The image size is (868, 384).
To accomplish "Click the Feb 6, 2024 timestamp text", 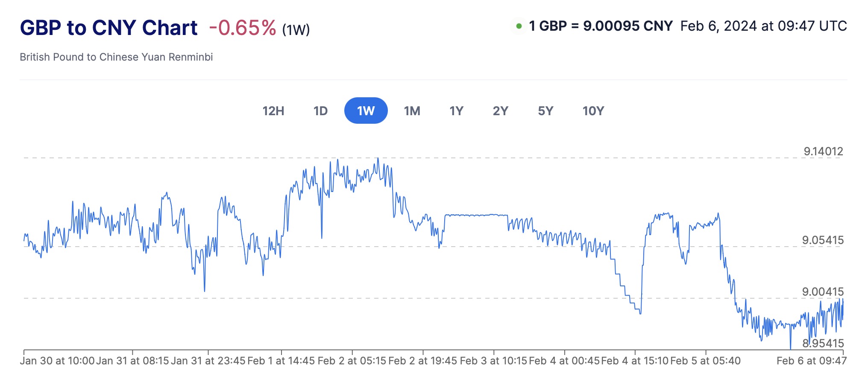I will coord(763,26).
